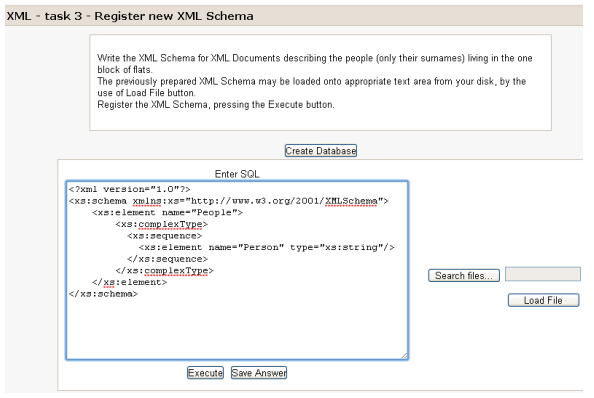Click the file path field beside Search files
The width and height of the screenshot is (594, 398).
[542, 274]
